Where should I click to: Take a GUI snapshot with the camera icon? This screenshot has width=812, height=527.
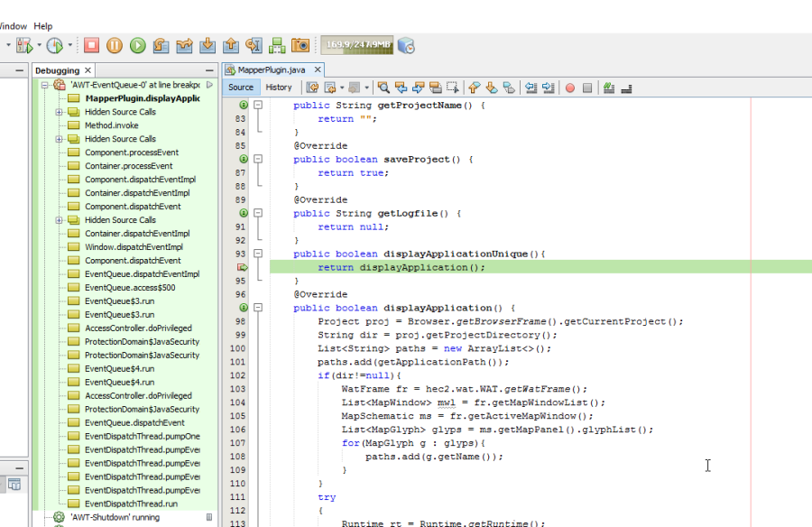coord(300,44)
